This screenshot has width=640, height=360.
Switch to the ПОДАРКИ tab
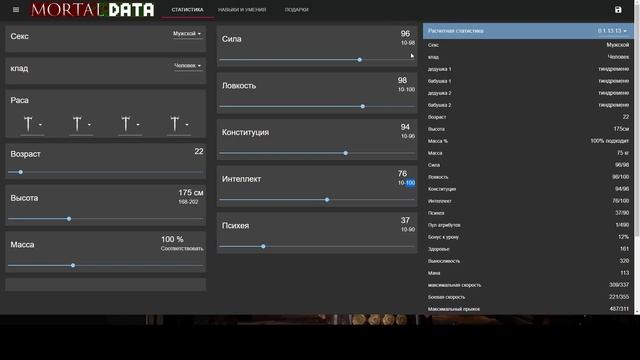pos(297,10)
